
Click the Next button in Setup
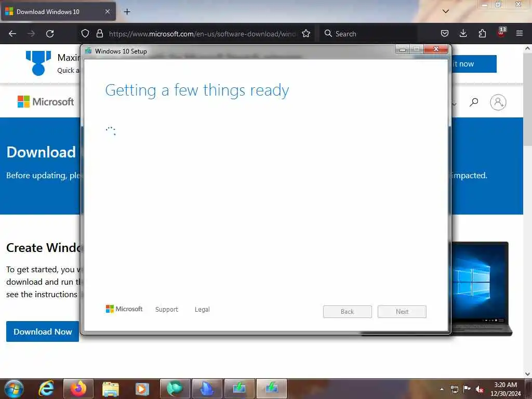402,312
